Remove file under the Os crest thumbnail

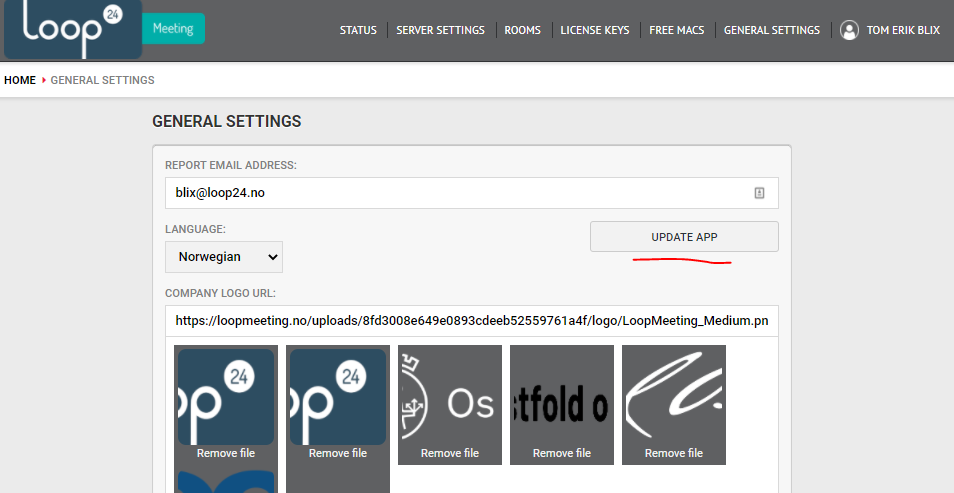pos(450,453)
